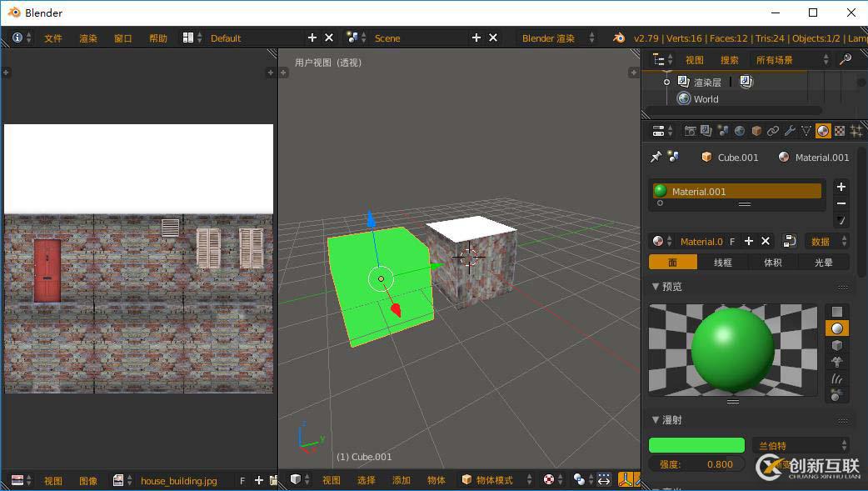Viewport: 868px width, 491px height.
Task: Switch to the Render Layers properties tab
Action: pos(706,131)
